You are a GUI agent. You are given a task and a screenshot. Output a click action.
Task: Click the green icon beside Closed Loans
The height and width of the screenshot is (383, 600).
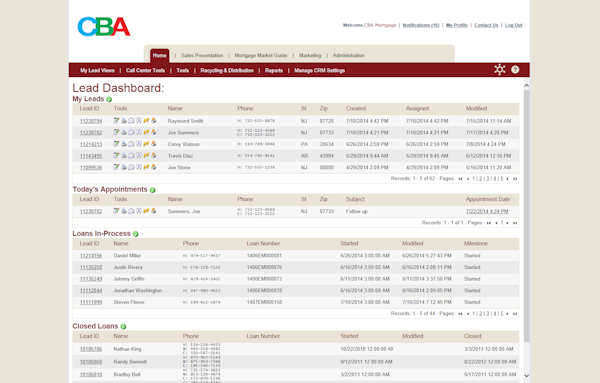tap(123, 326)
